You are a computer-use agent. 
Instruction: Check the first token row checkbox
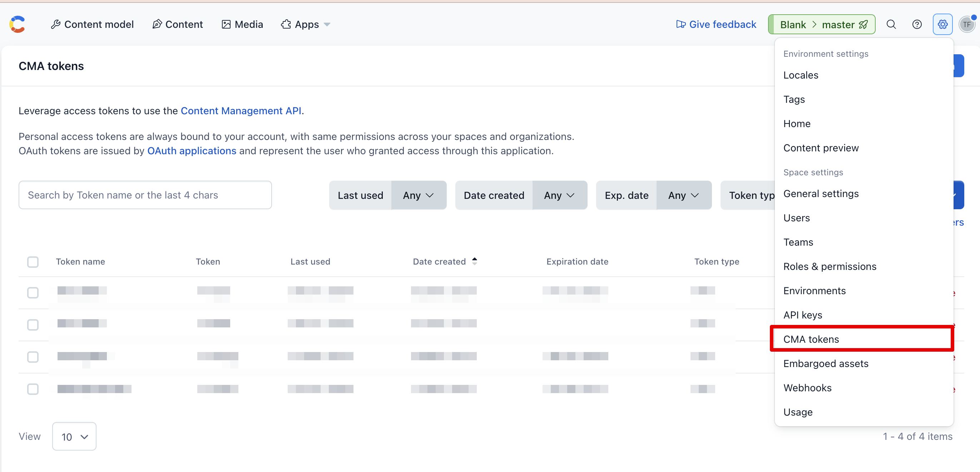[33, 293]
